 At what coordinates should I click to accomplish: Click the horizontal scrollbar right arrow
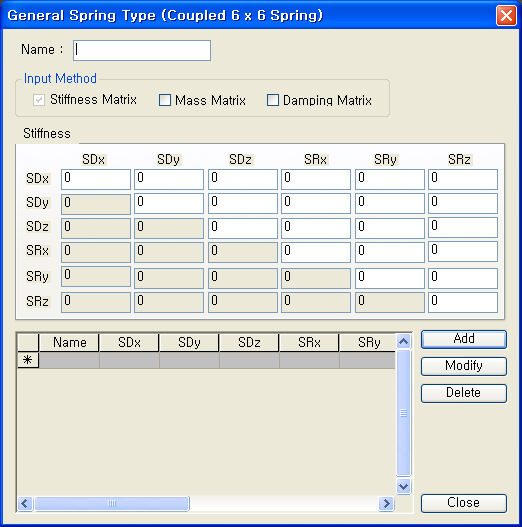point(386,503)
